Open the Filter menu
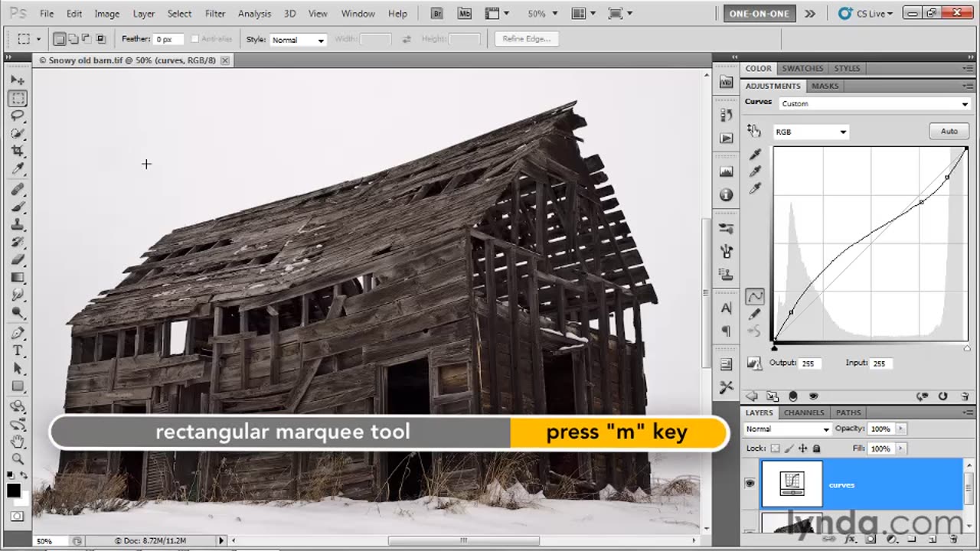This screenshot has height=551, width=980. pyautogui.click(x=215, y=13)
